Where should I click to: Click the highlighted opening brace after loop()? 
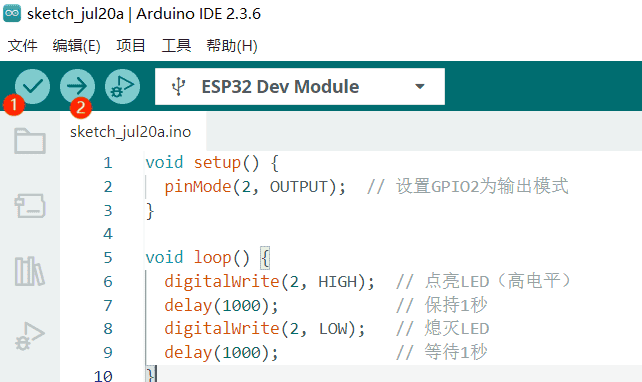pos(265,258)
